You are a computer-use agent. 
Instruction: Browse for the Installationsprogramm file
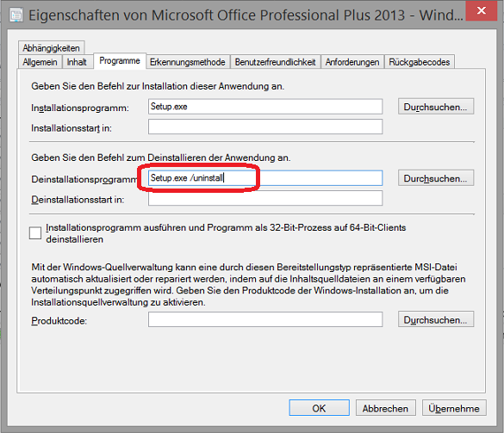tap(436, 107)
